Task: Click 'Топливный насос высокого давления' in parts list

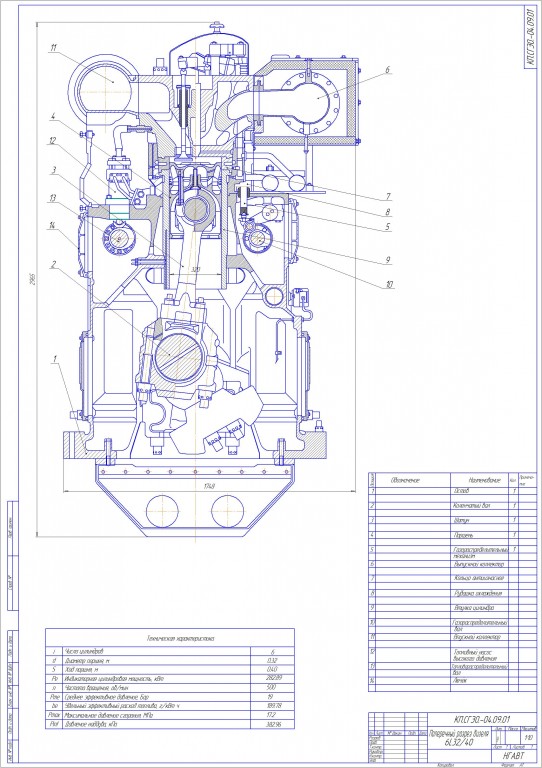Action: click(474, 656)
